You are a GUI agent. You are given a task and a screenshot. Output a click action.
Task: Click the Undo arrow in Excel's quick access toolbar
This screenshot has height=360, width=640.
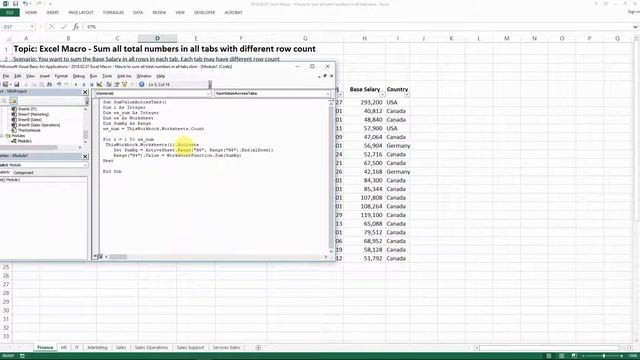pos(25,4)
